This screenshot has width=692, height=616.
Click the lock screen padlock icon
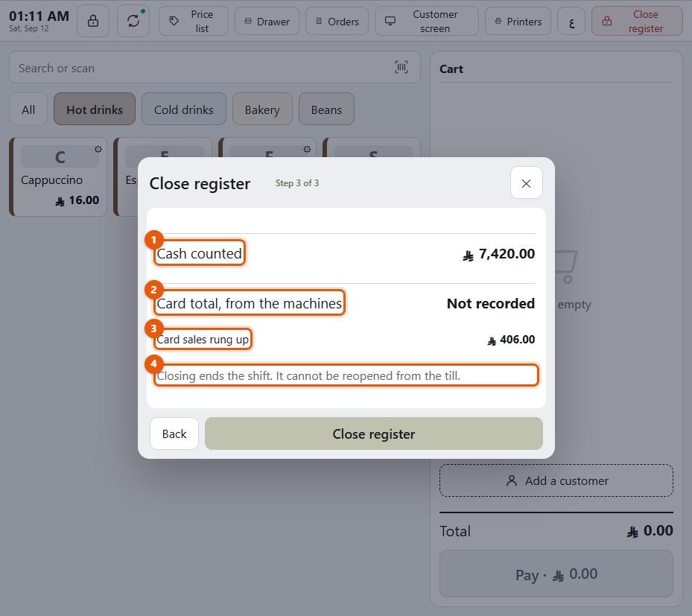click(92, 21)
